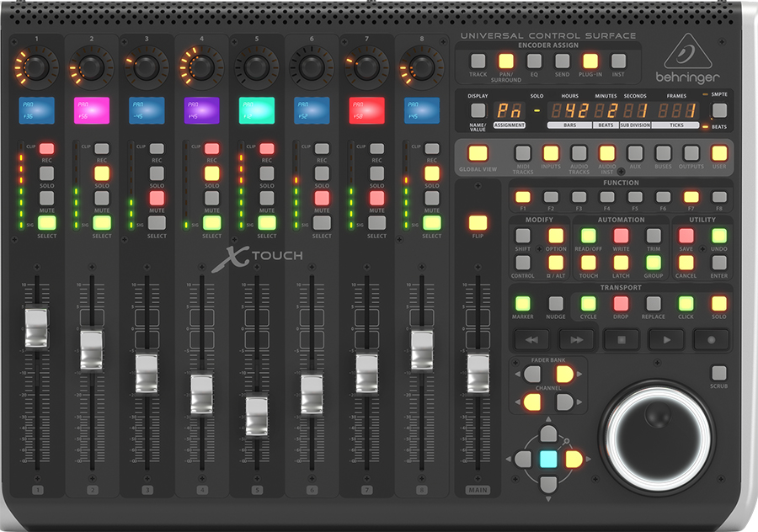Click the stop transport button
Screen dimensions: 758x532
pos(622,340)
